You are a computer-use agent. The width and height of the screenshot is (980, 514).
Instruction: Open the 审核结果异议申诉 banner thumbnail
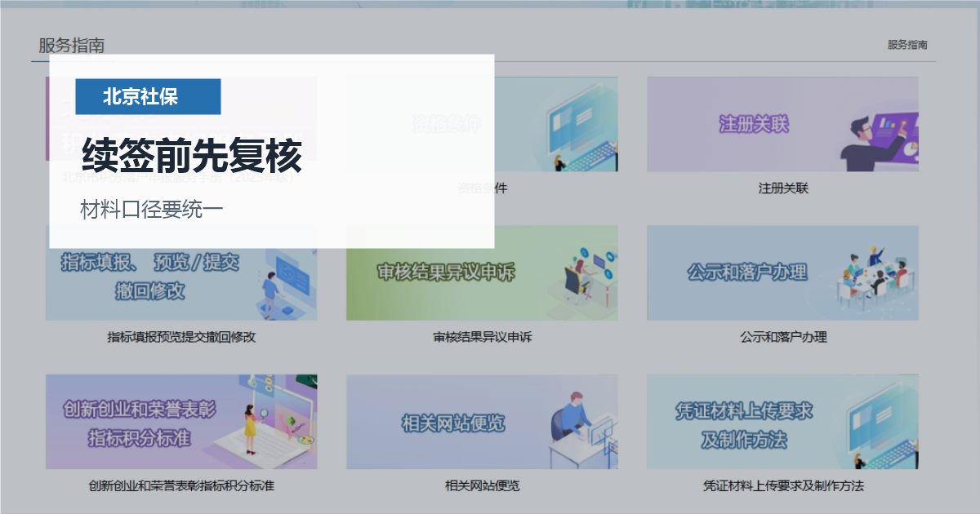click(482, 273)
